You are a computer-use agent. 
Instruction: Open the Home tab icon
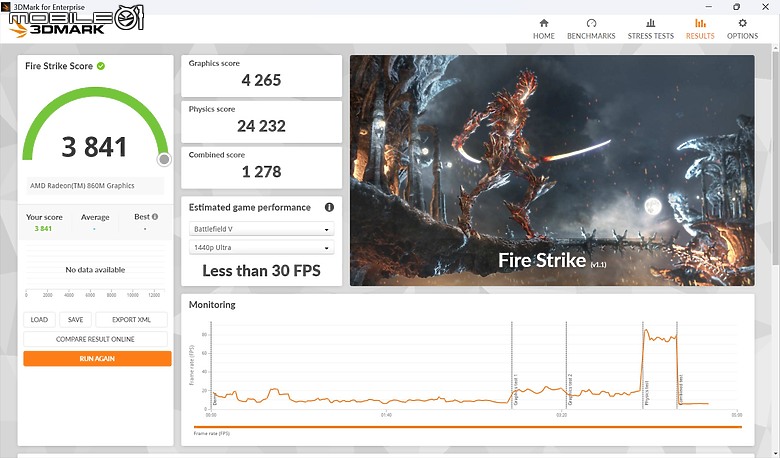pos(544,23)
